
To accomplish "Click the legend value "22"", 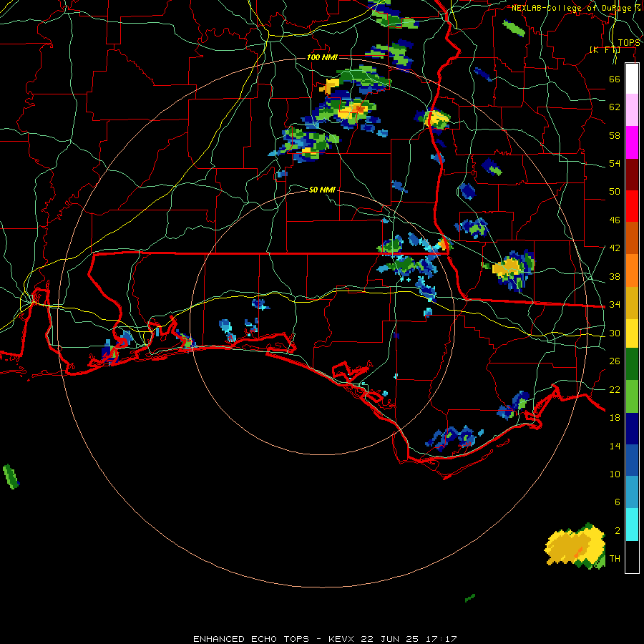I will point(615,389).
